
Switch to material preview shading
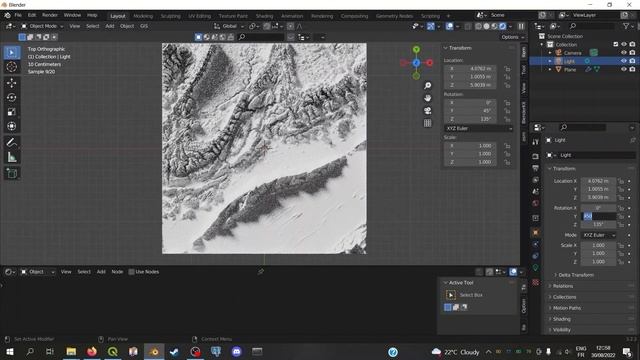(x=494, y=26)
